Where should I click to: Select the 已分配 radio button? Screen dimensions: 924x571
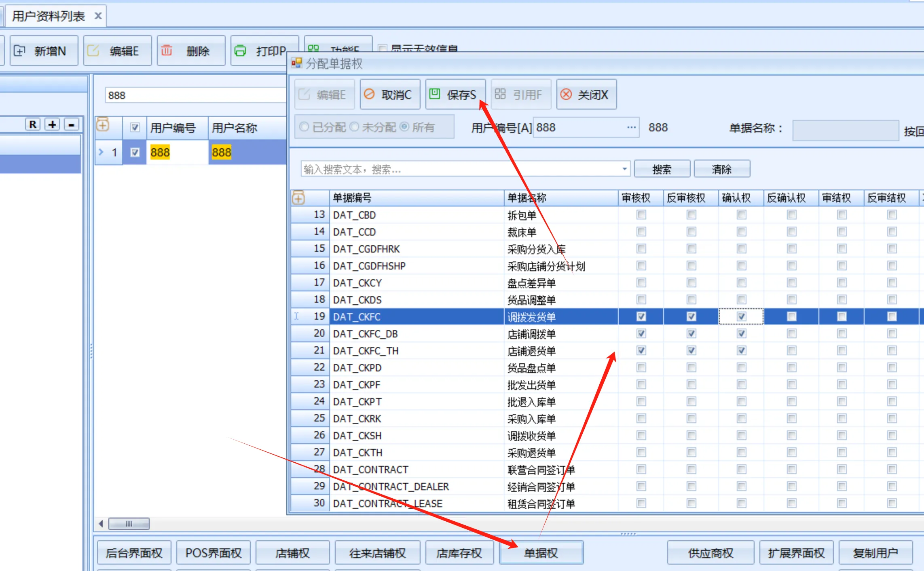click(304, 127)
